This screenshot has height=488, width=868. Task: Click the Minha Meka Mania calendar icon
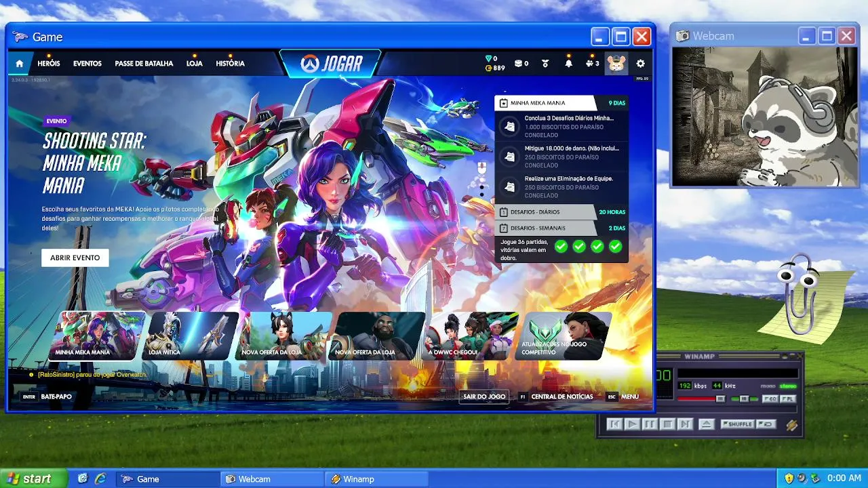504,104
